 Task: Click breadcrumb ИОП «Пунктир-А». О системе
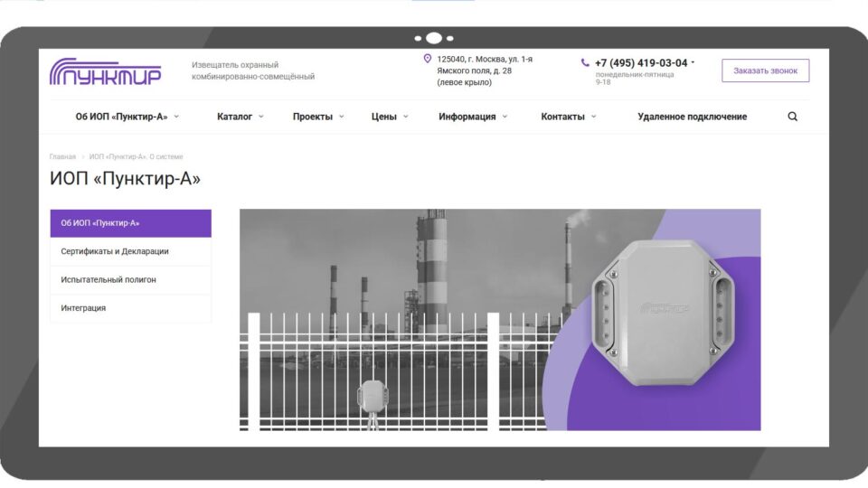pos(137,156)
